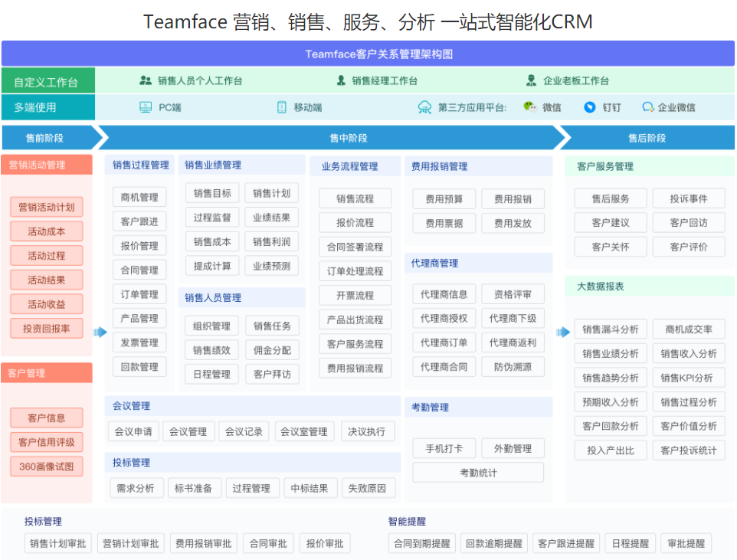Open the 多端使用 row label
The height and width of the screenshot is (560, 737).
coord(47,107)
